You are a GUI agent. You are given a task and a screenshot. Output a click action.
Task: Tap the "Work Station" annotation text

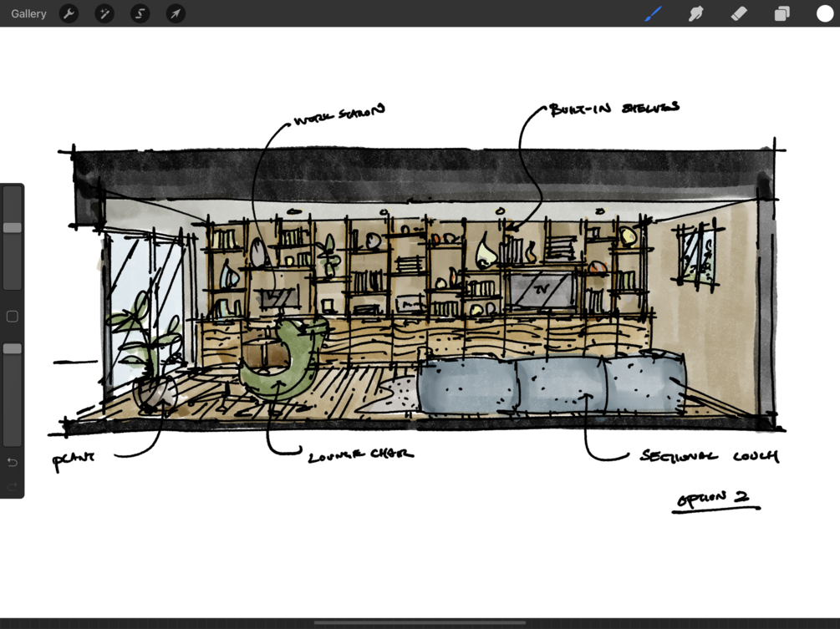[339, 114]
